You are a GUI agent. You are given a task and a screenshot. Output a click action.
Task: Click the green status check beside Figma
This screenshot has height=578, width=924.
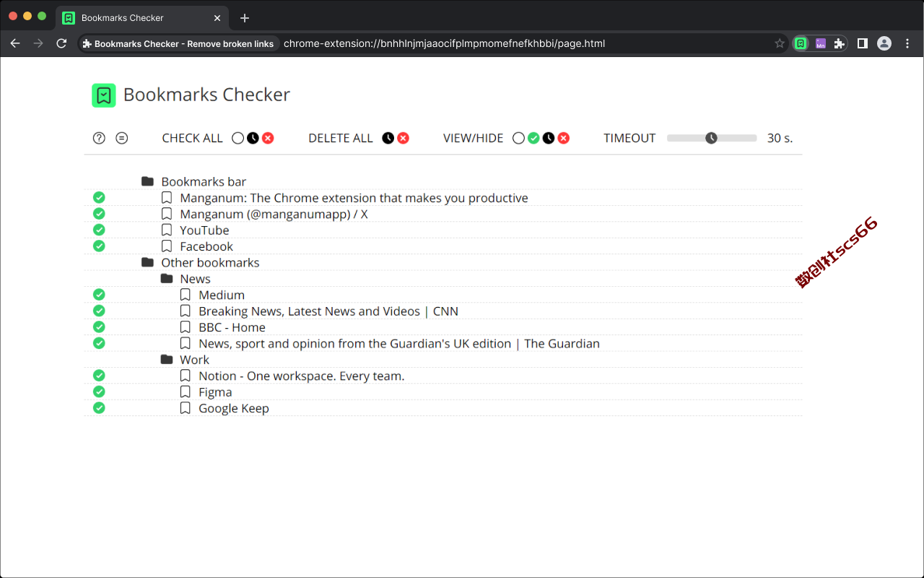pyautogui.click(x=99, y=392)
